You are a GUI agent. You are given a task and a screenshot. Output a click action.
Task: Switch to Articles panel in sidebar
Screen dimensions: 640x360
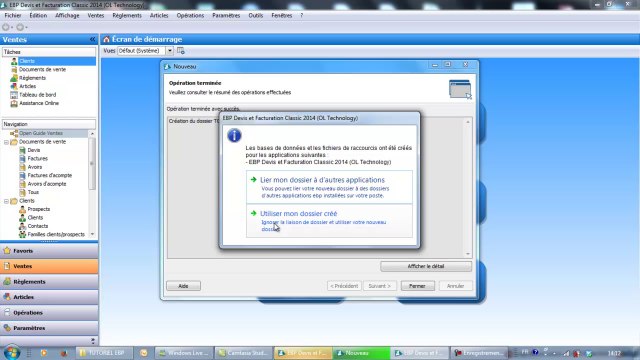coord(49,297)
